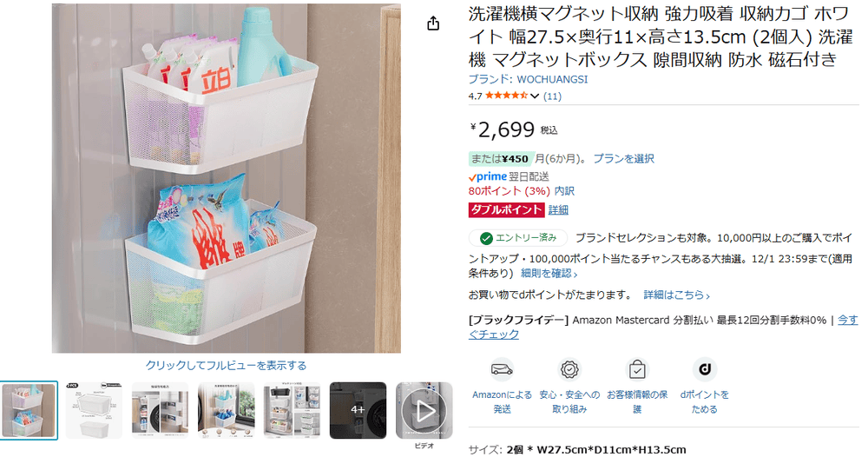Viewport: 868px width, 457px height.
Task: Click クリックしてフルビューを表示する full view link
Action: tap(226, 366)
